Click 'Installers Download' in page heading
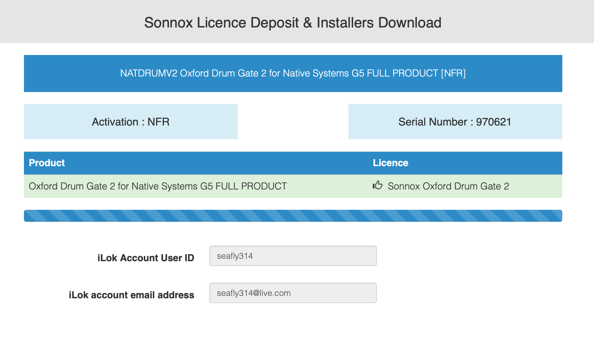This screenshot has width=594, height=364. [x=379, y=23]
